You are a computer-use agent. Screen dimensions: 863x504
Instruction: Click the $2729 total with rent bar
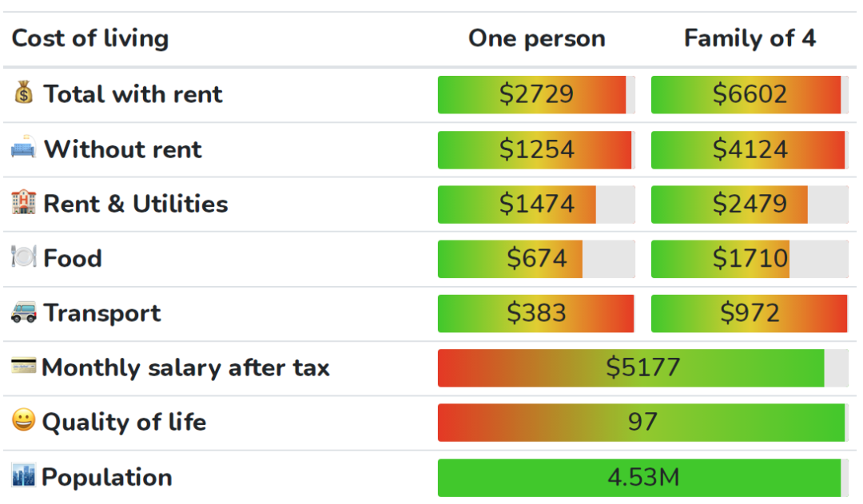tap(536, 94)
